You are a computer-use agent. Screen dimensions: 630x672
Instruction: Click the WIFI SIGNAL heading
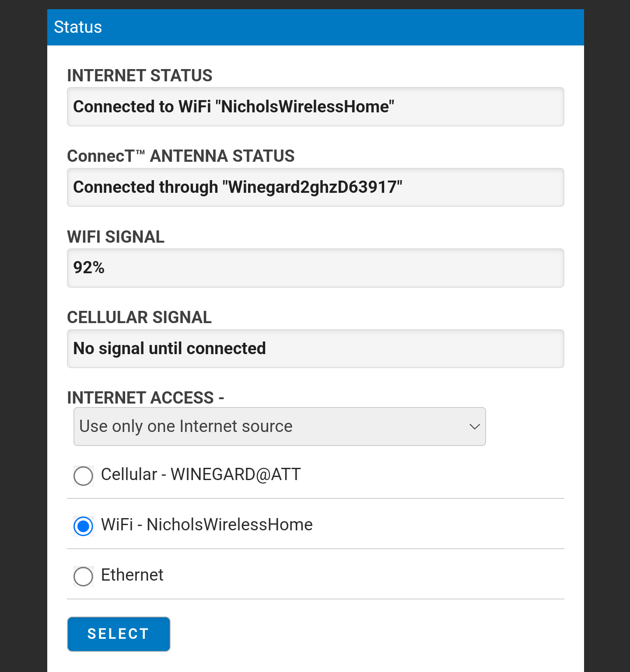click(x=115, y=237)
